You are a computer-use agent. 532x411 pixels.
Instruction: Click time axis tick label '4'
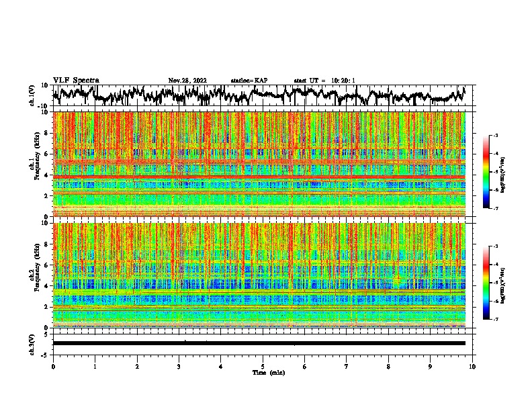[x=221, y=367]
